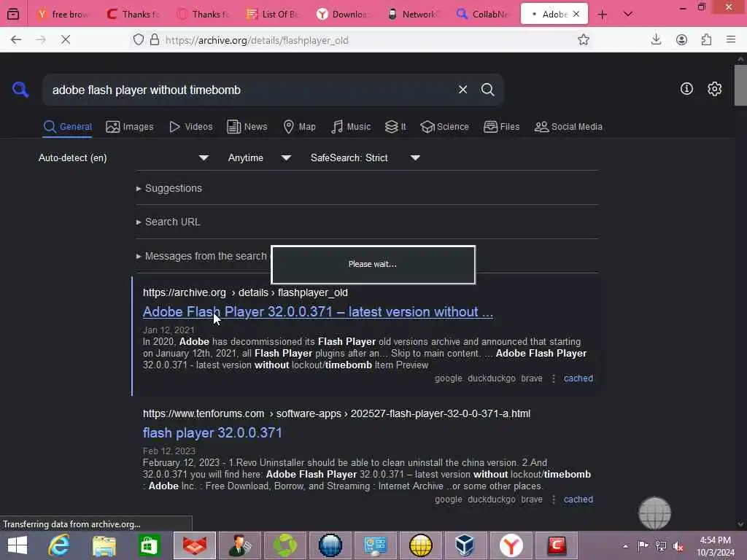
Task: Open the tenforums.com result URL breadcrumb
Action: coord(336,413)
